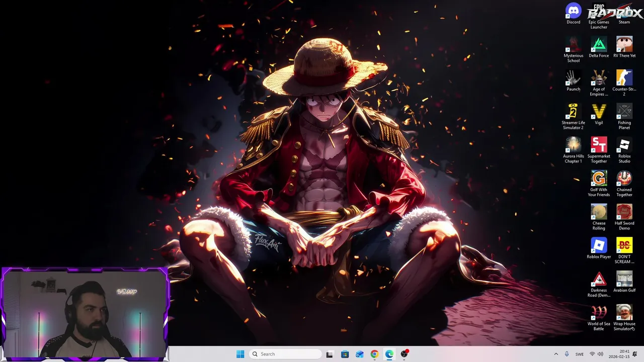
Task: Select Golf With Your Friends icon
Action: click(599, 184)
